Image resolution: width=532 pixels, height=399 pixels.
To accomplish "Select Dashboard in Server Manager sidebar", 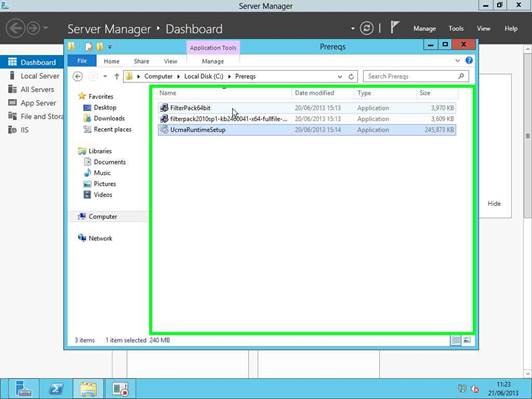I will [32, 62].
